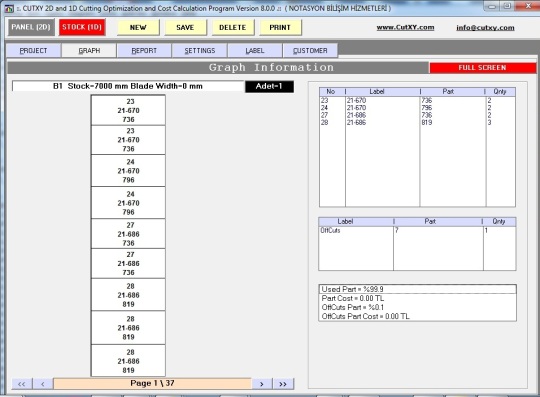Click first cut piece 24 21-670 796
540x397 pixels.
pyautogui.click(x=128, y=171)
